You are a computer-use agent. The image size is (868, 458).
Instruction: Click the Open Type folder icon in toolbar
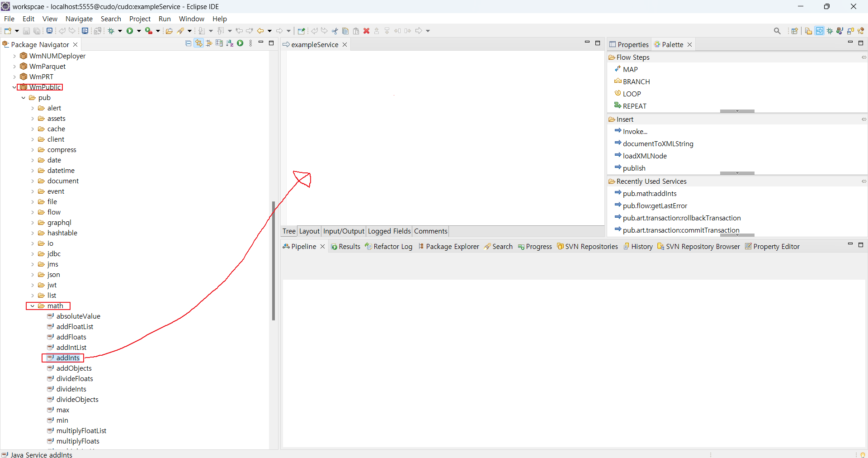(x=169, y=31)
